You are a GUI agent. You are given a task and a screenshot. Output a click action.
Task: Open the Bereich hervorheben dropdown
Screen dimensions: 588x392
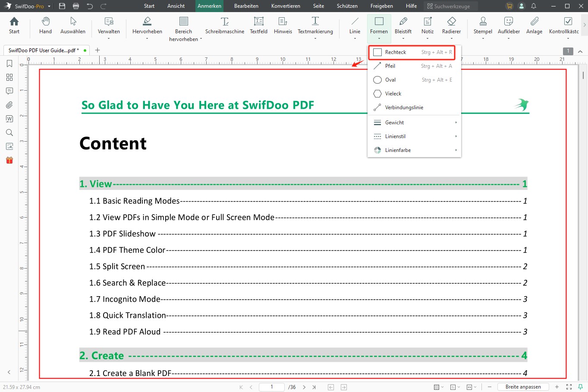[x=201, y=39]
